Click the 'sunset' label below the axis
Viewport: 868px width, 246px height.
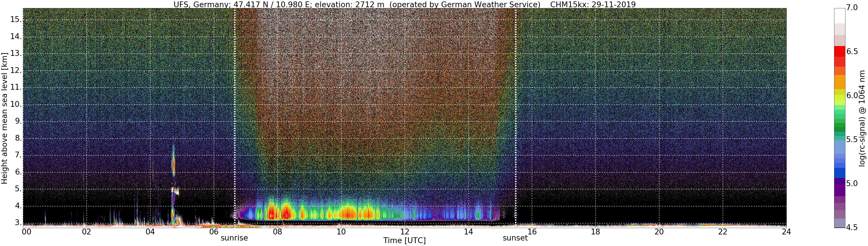pos(515,238)
